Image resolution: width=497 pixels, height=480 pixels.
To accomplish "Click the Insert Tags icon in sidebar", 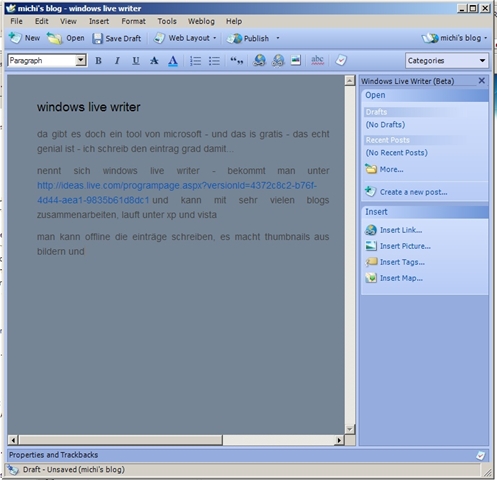I will click(x=371, y=262).
